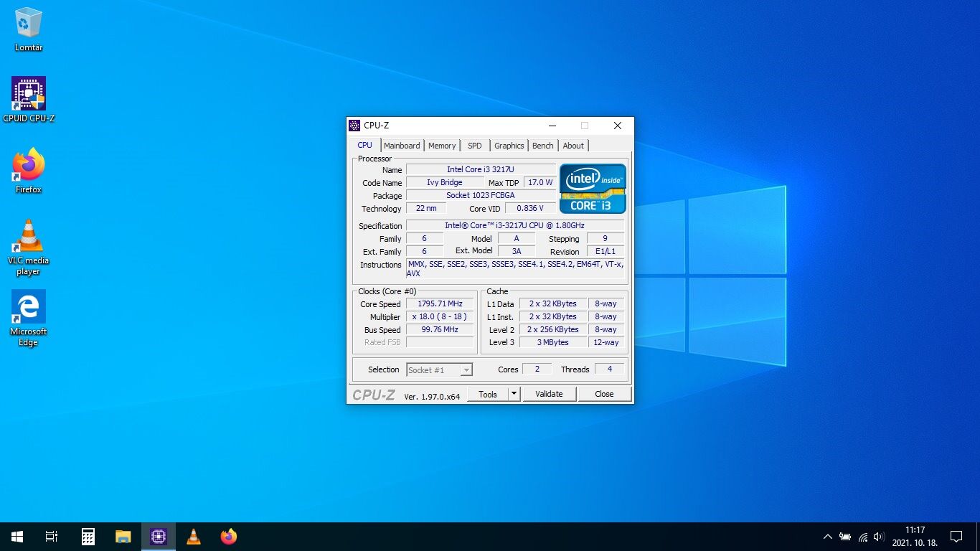Open File Explorer from the taskbar
The width and height of the screenshot is (980, 551).
click(x=123, y=537)
